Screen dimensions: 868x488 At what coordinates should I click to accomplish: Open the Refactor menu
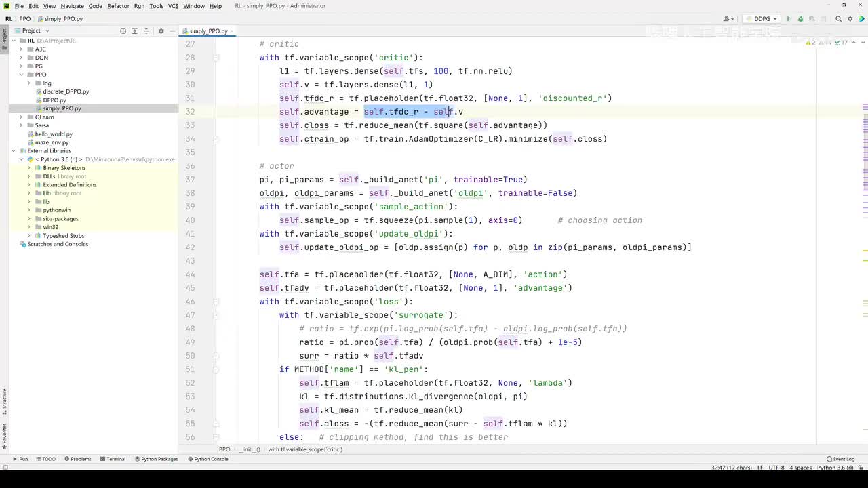(x=118, y=6)
